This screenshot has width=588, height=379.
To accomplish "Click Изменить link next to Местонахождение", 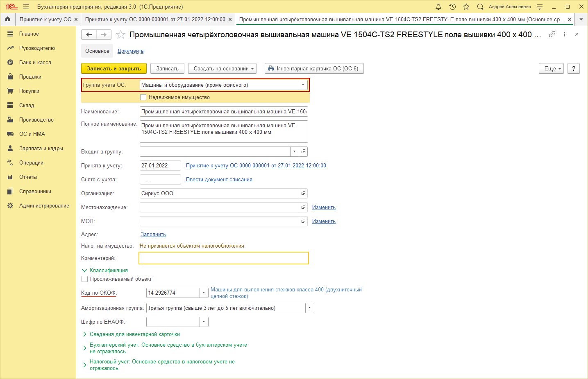I will [x=324, y=207].
